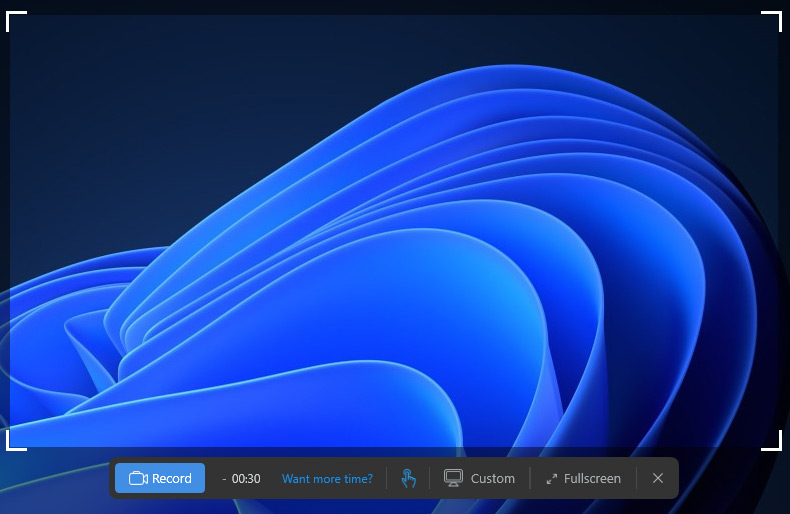This screenshot has height=514, width=790.
Task: Open the "Want more time?" link
Action: click(327, 479)
